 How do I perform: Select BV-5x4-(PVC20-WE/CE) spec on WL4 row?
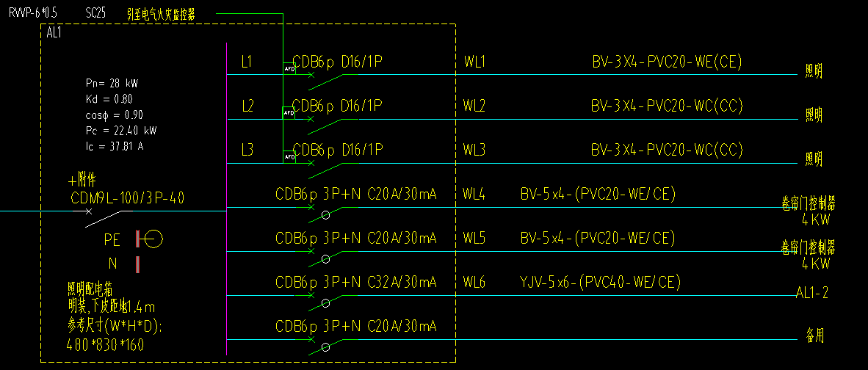tap(598, 194)
